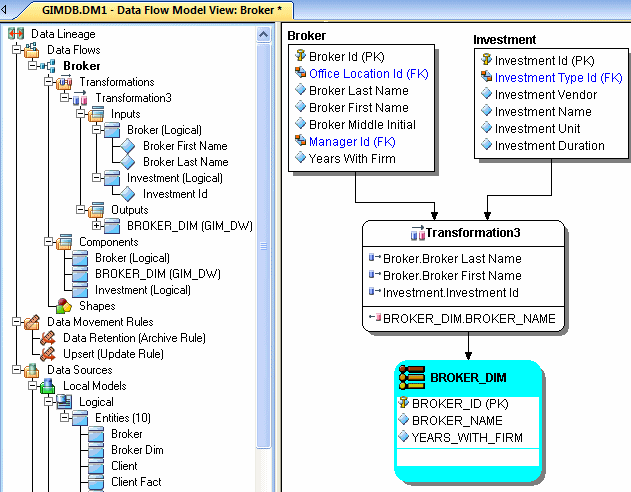Click the Data Flows folder icon

coord(32,50)
